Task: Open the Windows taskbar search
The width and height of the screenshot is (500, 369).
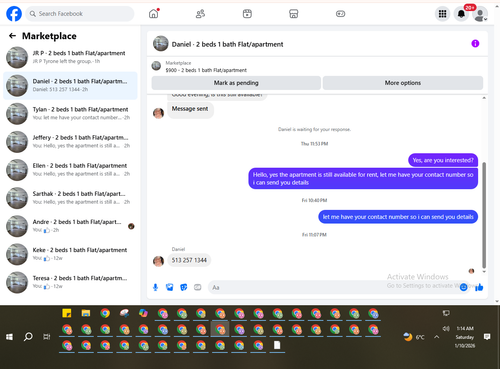Action: tap(28, 337)
